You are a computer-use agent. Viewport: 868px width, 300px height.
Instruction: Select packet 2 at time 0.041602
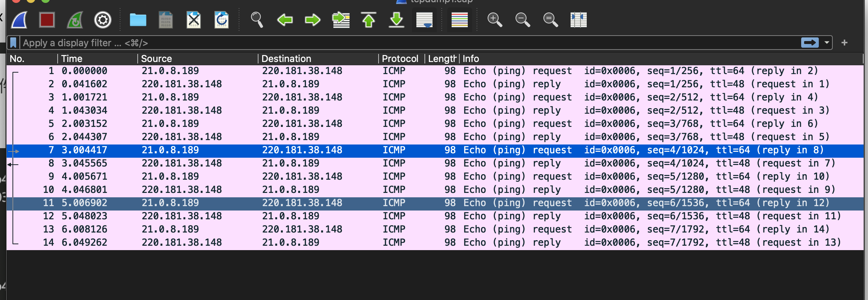click(435, 84)
